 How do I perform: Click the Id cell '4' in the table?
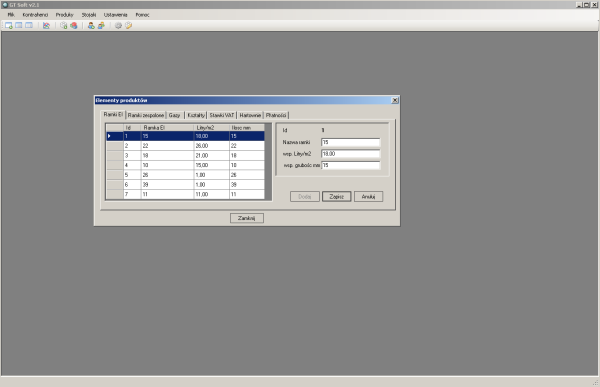[x=132, y=165]
